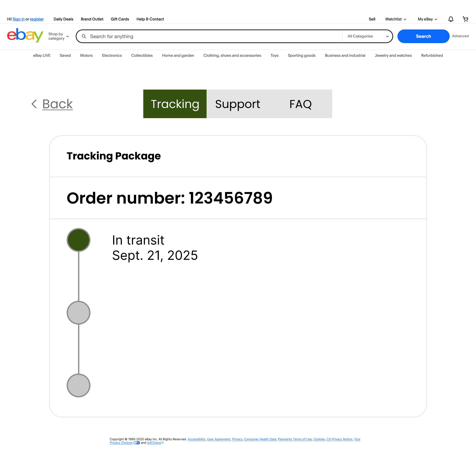This screenshot has width=476, height=465.
Task: Click the magnifier icon in search bar
Action: click(x=84, y=36)
